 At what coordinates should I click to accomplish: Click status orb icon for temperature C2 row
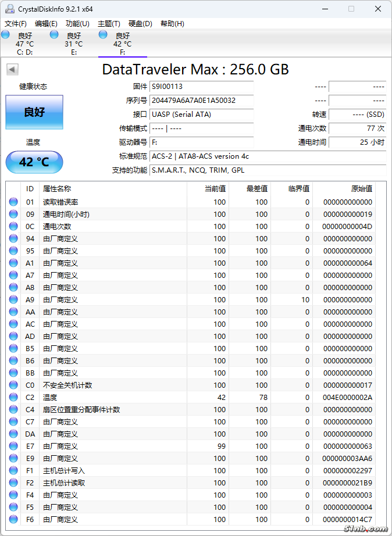(13, 398)
